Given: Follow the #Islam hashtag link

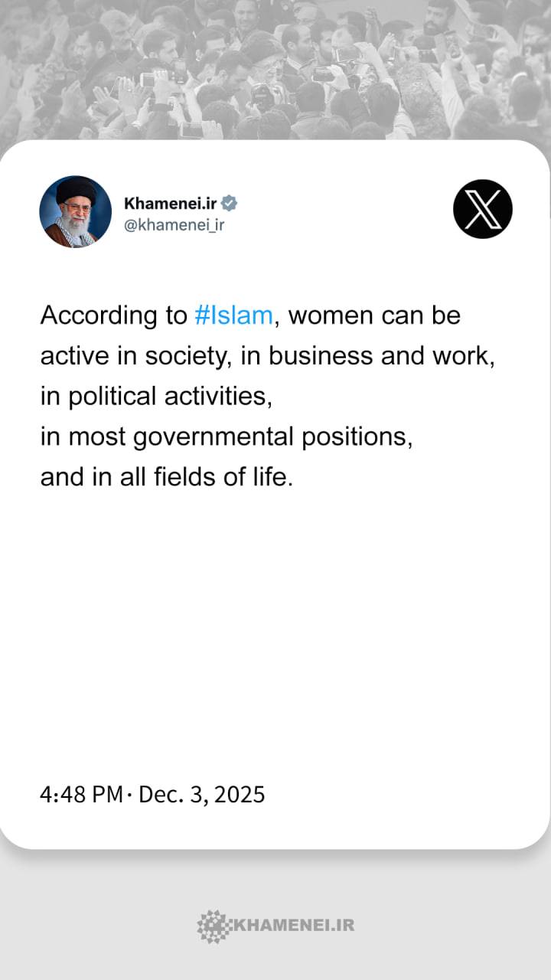Looking at the screenshot, I should click(x=233, y=315).
